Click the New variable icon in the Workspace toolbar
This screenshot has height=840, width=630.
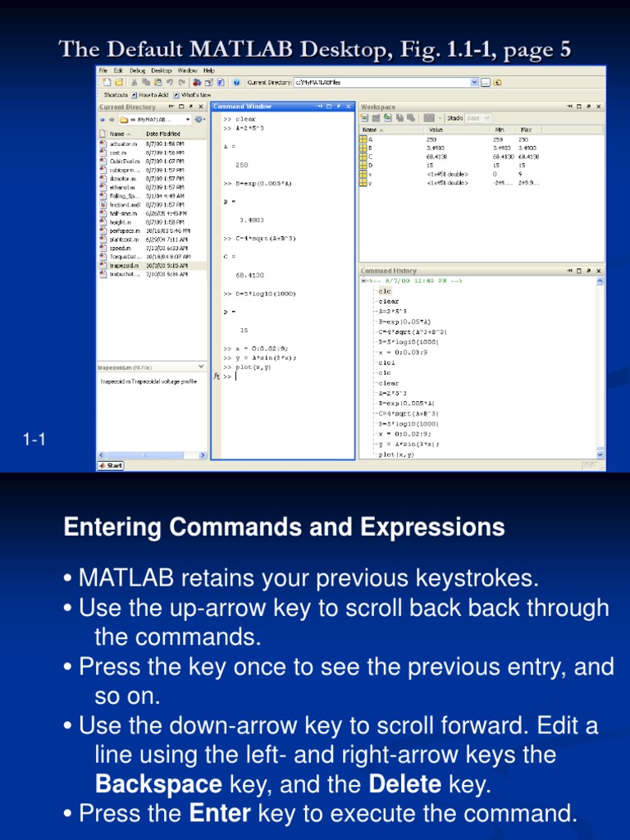click(365, 118)
